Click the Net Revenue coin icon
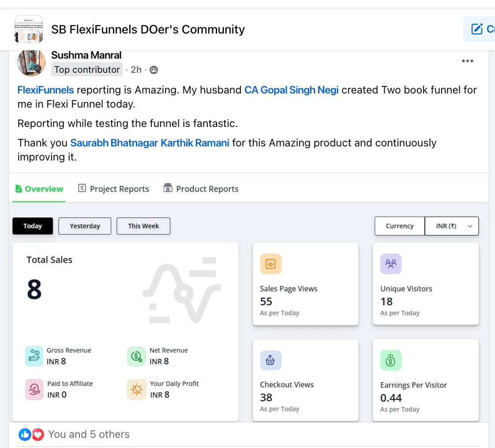 click(136, 356)
